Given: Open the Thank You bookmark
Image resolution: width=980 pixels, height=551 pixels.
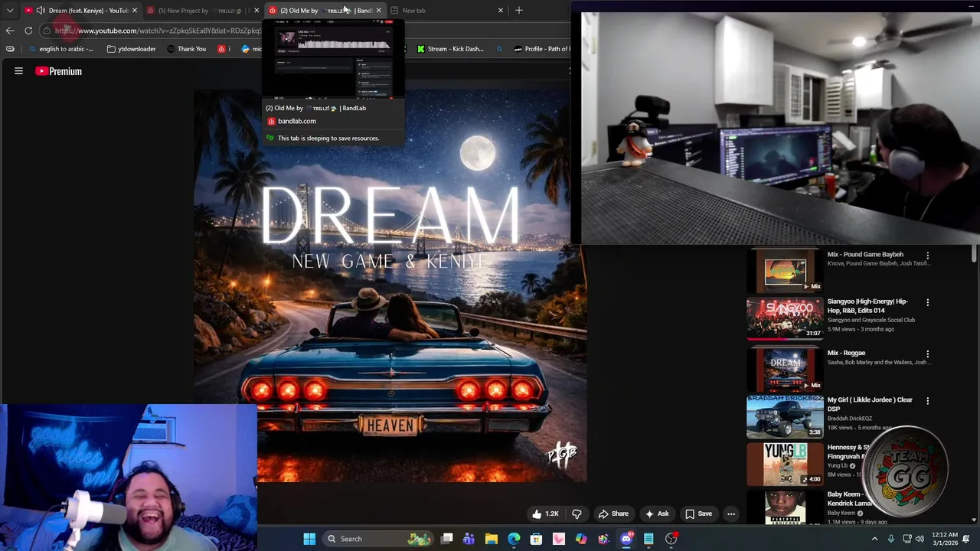Looking at the screenshot, I should tap(186, 49).
